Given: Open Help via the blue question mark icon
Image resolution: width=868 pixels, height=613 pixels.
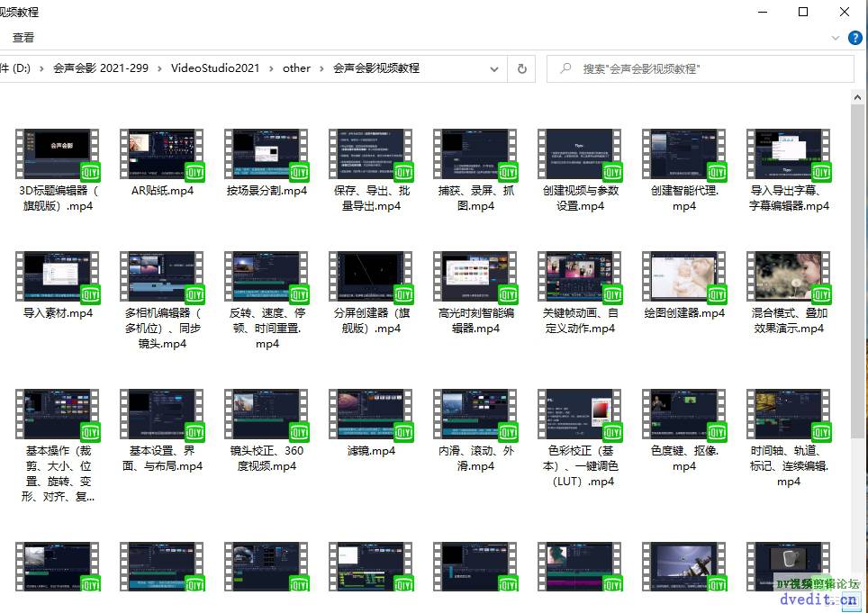Looking at the screenshot, I should pos(854,38).
